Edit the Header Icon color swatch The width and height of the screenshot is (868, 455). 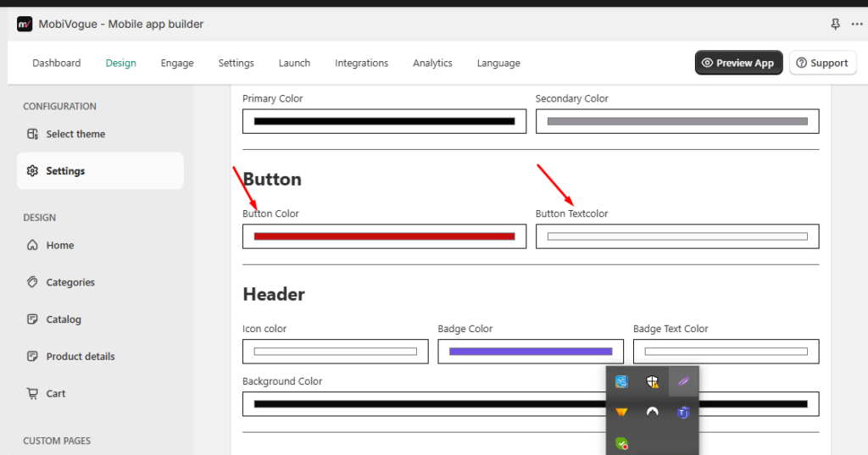[336, 352]
